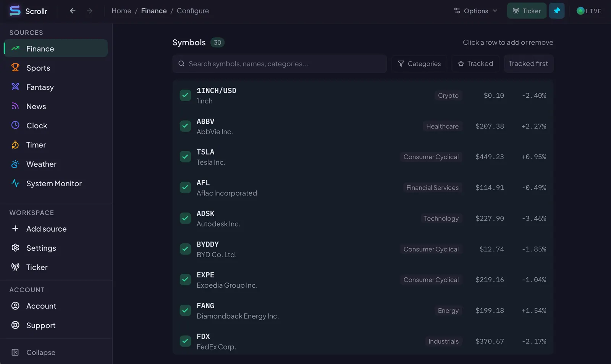Click the Clock icon in sidebar

pos(15,125)
